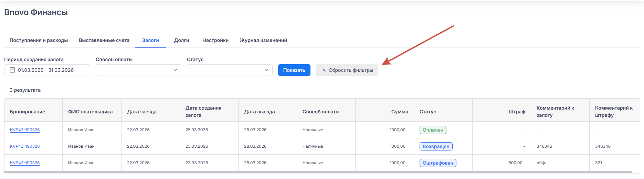Open booking link in the 'Возвращен' row

[x=25, y=146]
